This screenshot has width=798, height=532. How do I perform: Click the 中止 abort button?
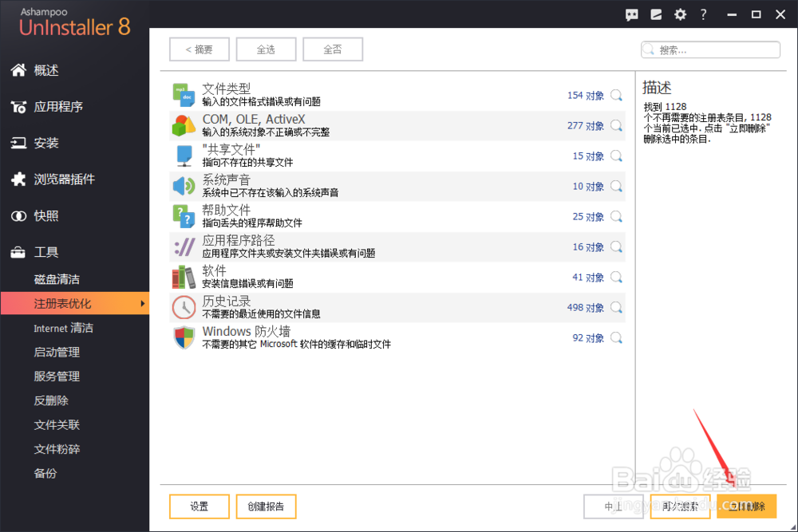(x=614, y=506)
